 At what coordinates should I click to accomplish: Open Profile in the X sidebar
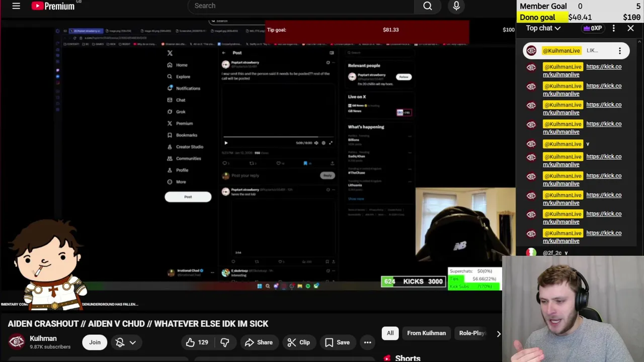tap(177, 170)
